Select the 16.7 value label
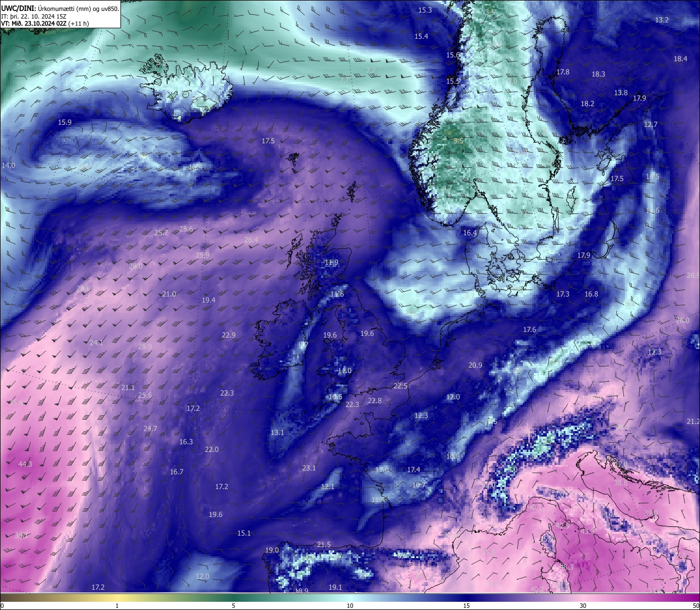Image resolution: width=700 pixels, height=610 pixels. 176,472
